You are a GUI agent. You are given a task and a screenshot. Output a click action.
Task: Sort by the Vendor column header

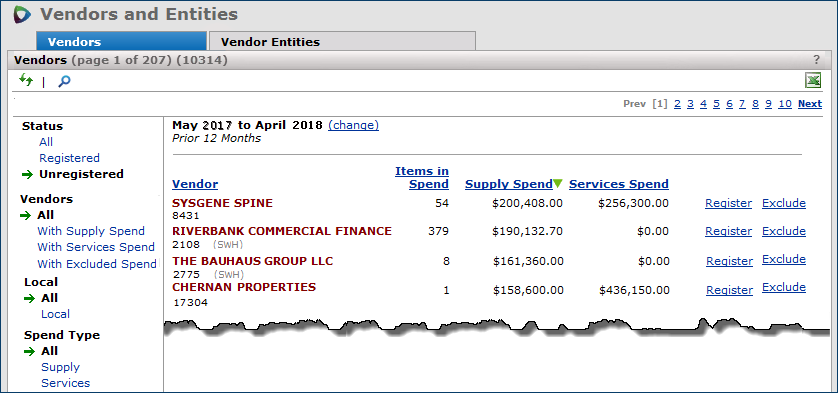[195, 184]
